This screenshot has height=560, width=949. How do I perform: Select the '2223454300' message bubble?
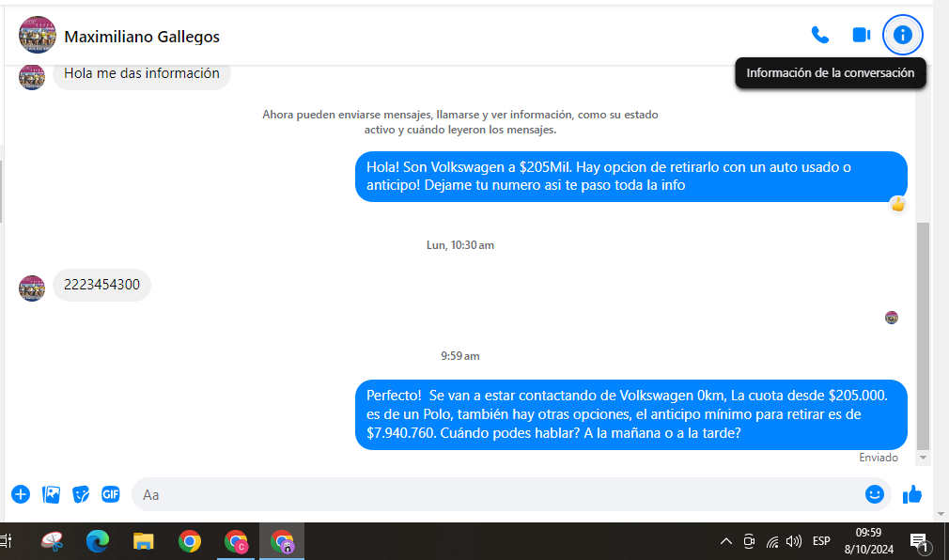(101, 285)
